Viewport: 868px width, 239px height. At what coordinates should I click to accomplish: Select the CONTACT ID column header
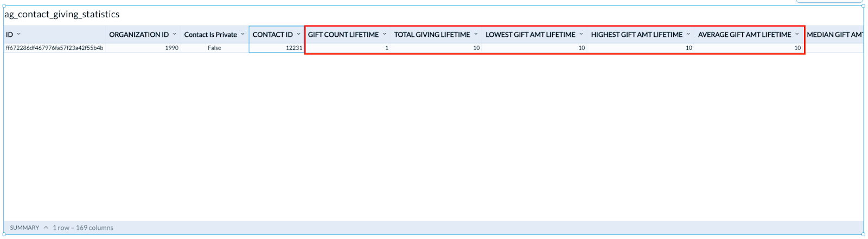point(277,35)
